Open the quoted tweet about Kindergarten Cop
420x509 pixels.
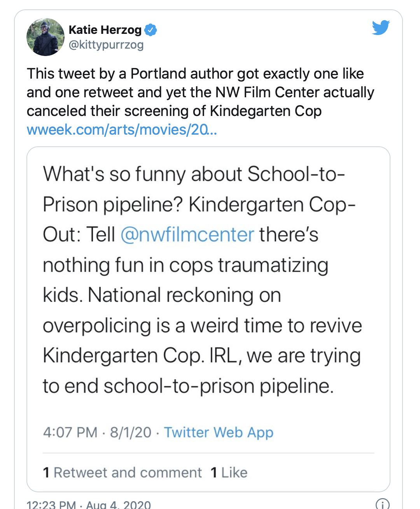pos(208,319)
